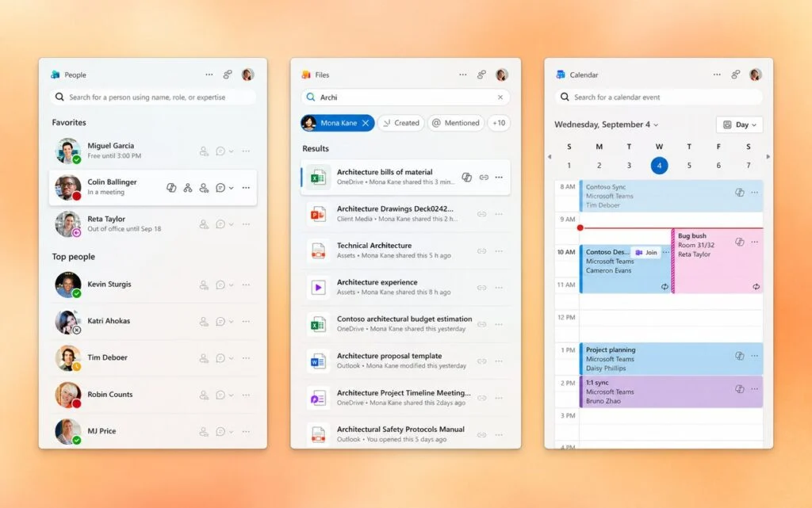Click Robin Counts profile photo

[68, 395]
